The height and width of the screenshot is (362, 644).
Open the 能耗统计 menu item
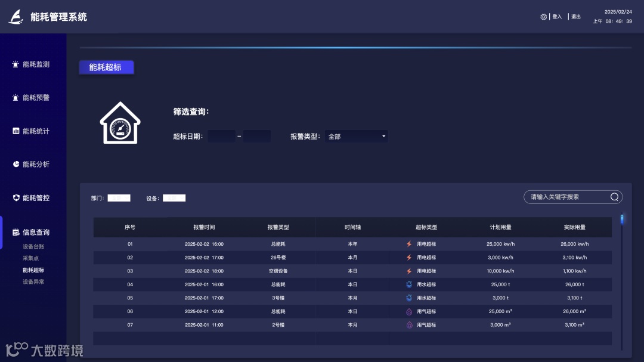(36, 131)
